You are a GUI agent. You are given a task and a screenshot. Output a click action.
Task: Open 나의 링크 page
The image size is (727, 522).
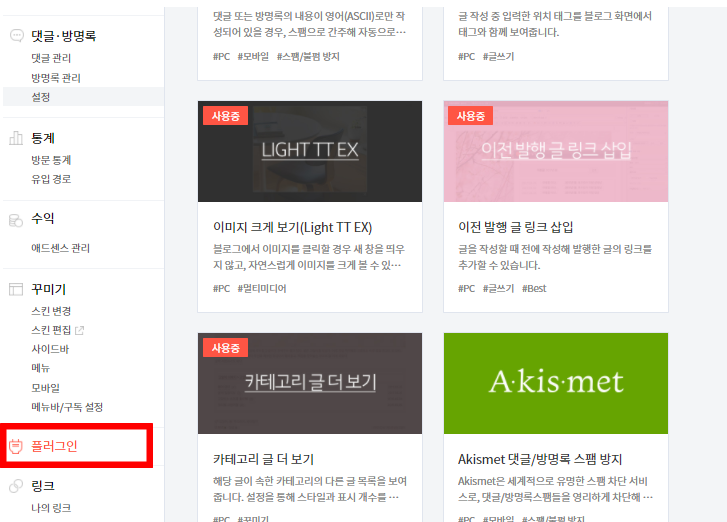click(x=51, y=508)
